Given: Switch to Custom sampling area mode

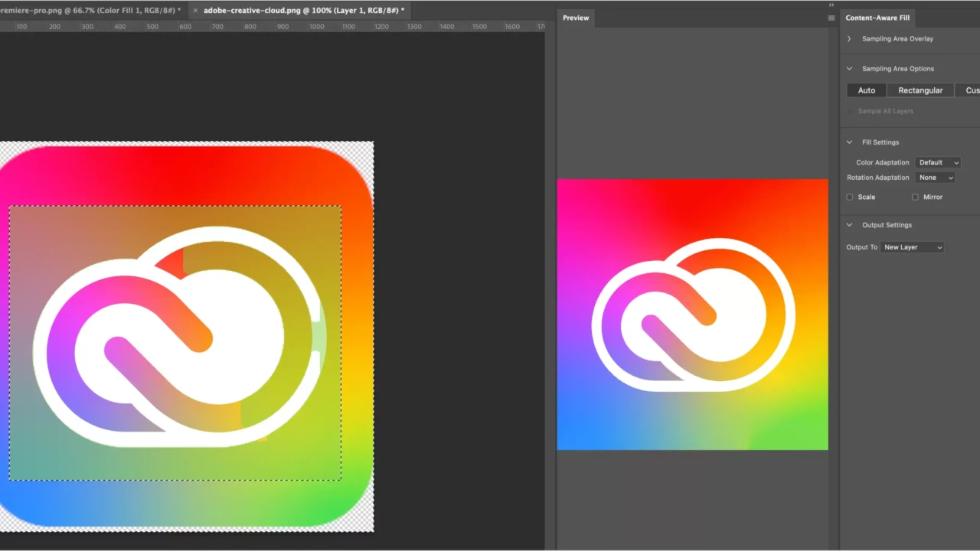Looking at the screenshot, I should (x=972, y=90).
